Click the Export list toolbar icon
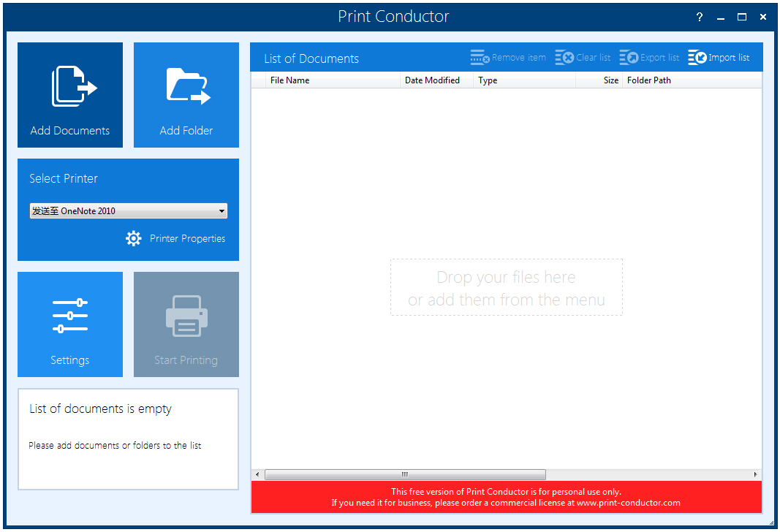The height and width of the screenshot is (532, 780). pos(629,57)
